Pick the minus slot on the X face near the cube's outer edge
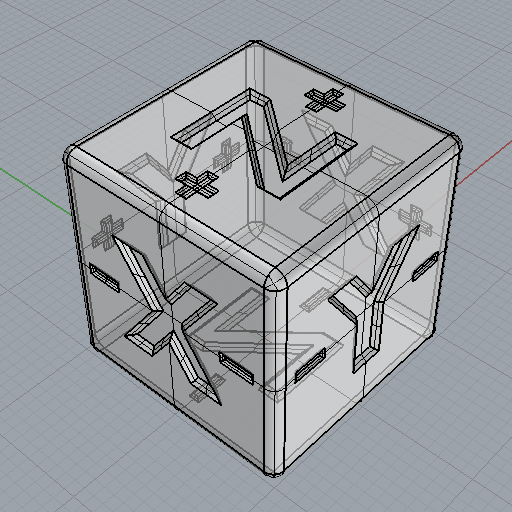The width and height of the screenshot is (512, 512). pos(104,277)
